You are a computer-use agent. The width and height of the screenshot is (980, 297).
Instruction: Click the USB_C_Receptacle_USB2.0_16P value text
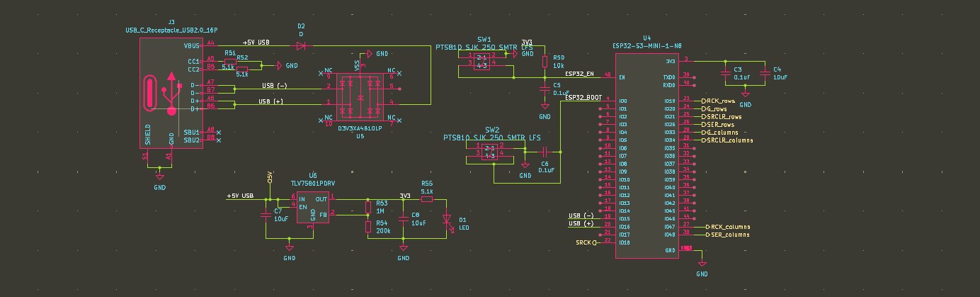pyautogui.click(x=171, y=30)
